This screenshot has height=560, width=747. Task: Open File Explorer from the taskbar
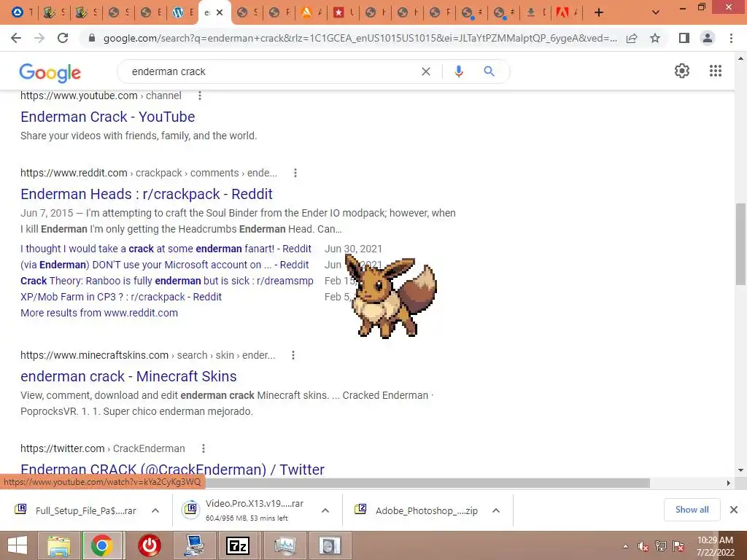coord(58,545)
